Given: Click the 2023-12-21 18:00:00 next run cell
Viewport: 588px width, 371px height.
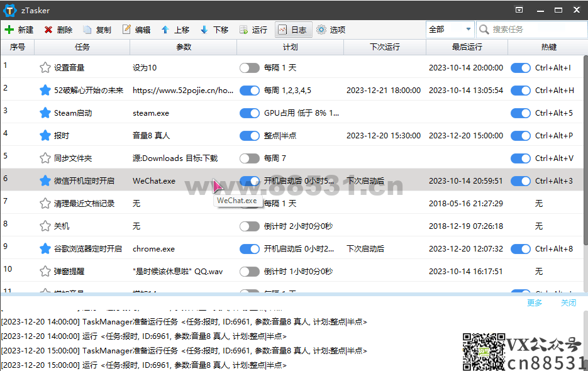Looking at the screenshot, I should [384, 91].
